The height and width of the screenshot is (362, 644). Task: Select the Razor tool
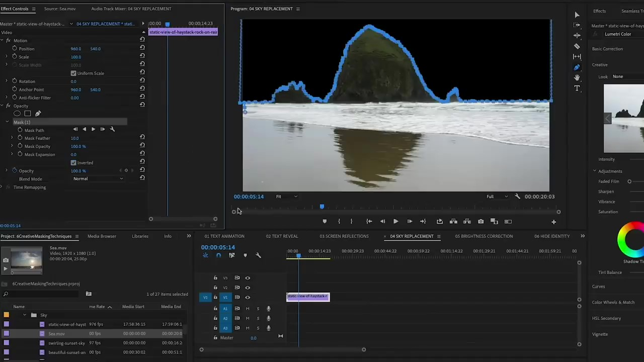tap(577, 46)
